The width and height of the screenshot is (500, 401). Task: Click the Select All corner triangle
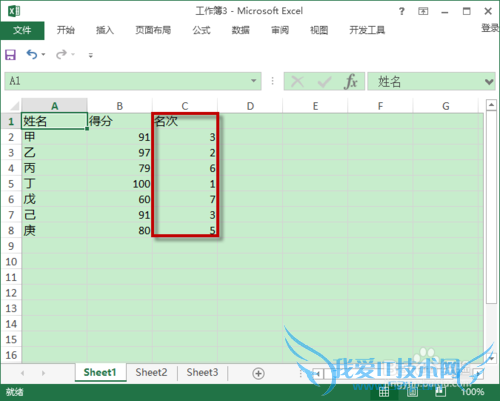(14, 106)
